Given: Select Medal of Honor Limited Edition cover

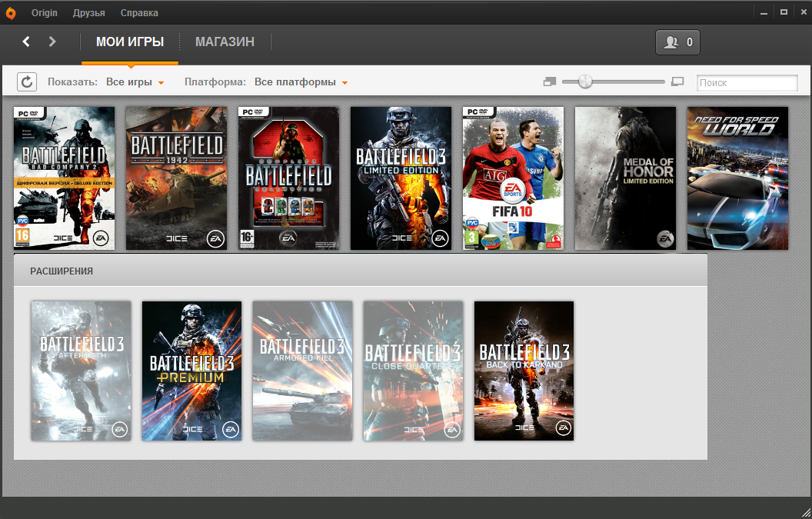Looking at the screenshot, I should pyautogui.click(x=626, y=178).
